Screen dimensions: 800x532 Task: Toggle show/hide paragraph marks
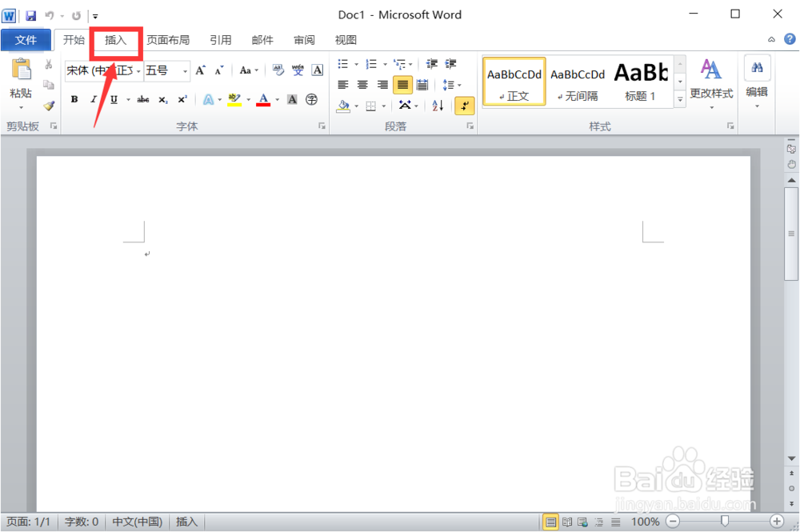click(x=464, y=105)
